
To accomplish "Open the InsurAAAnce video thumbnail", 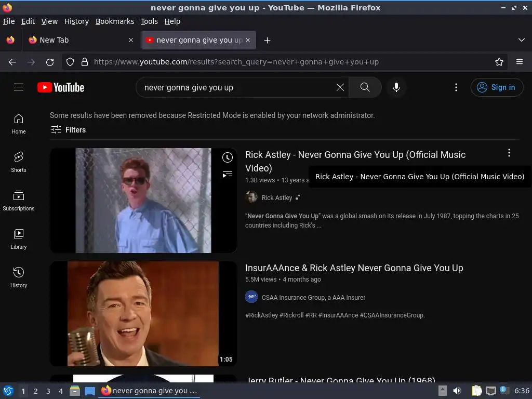I will (143, 314).
